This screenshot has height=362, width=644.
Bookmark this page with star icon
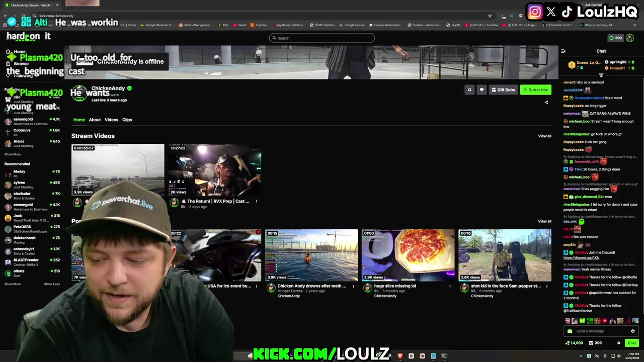490,16
